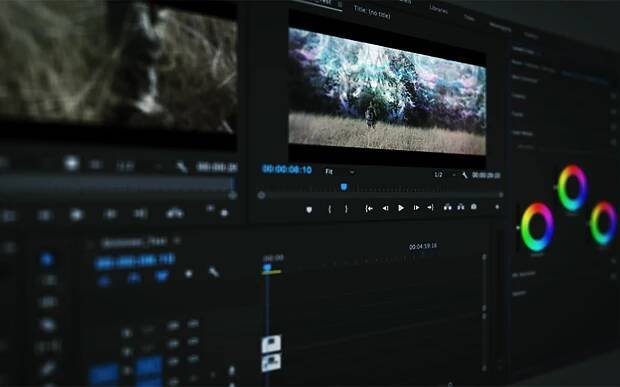620x387 pixels.
Task: Click the blue 00:00:08:10 timecode field
Action: click(287, 170)
